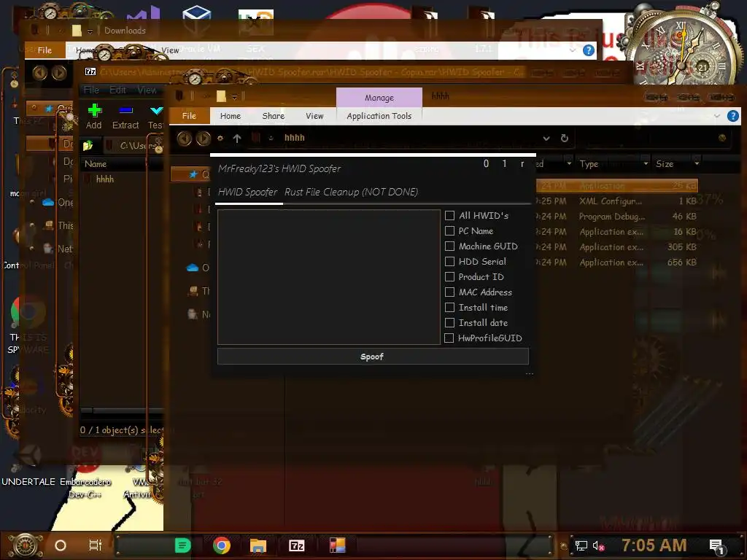747x560 pixels.
Task: Click the Test button in 7-Zip
Action: click(155, 117)
